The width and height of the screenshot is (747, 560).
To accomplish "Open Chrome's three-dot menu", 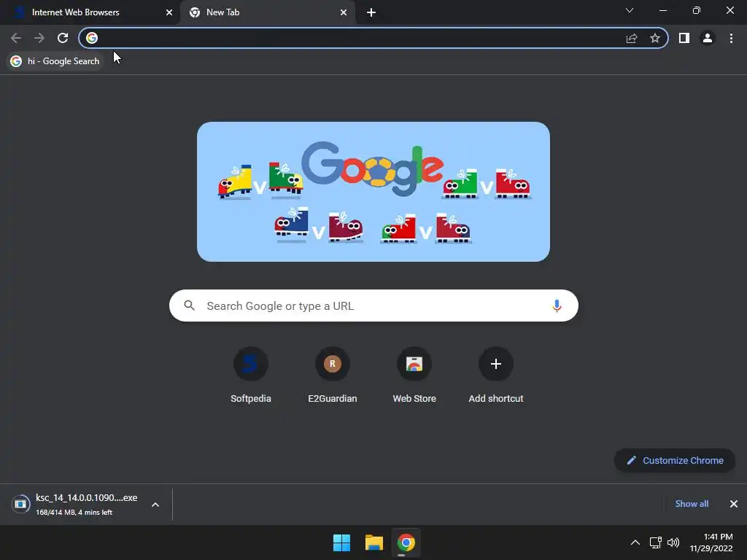I will pyautogui.click(x=731, y=38).
